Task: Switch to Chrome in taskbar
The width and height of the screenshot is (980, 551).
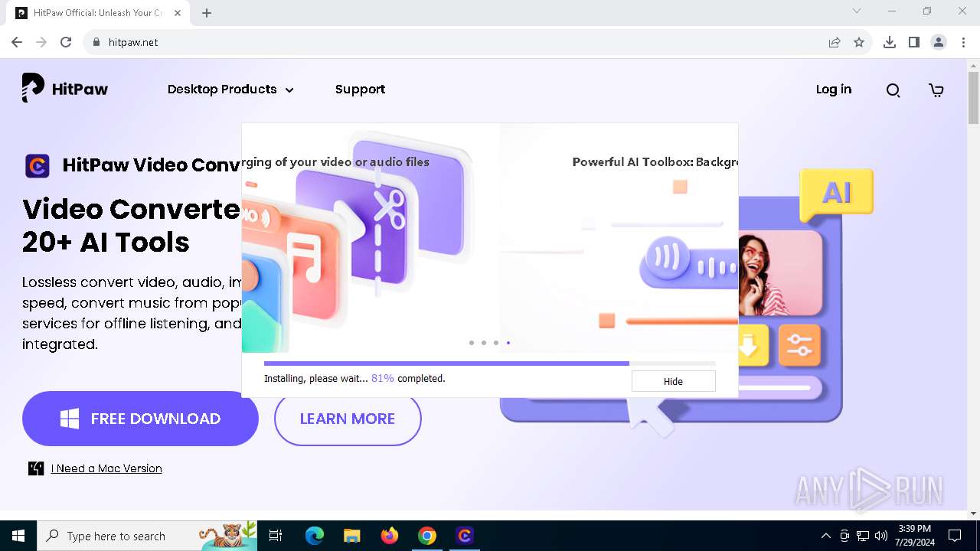Action: [427, 536]
